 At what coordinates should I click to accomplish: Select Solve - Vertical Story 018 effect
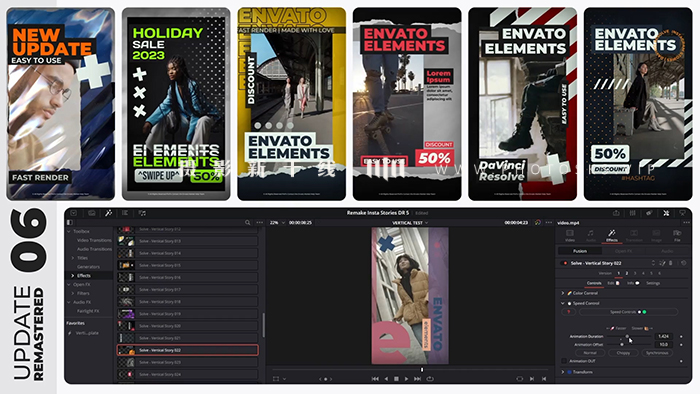point(188,302)
